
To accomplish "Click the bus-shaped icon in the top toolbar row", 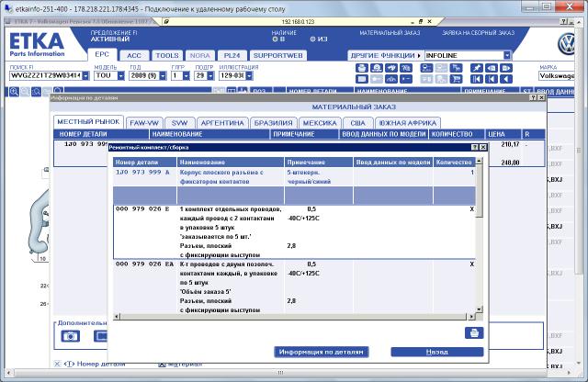I will click(x=426, y=68).
